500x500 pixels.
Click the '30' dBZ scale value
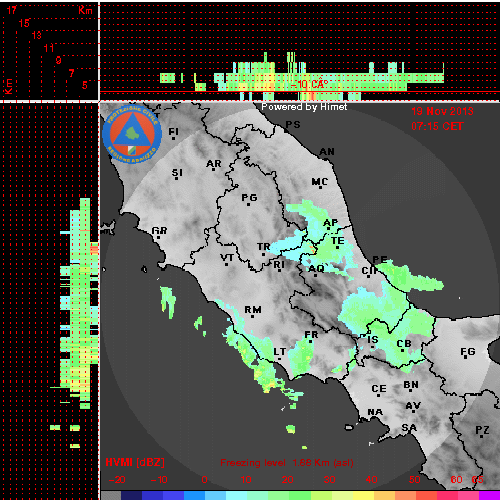pyautogui.click(x=329, y=480)
